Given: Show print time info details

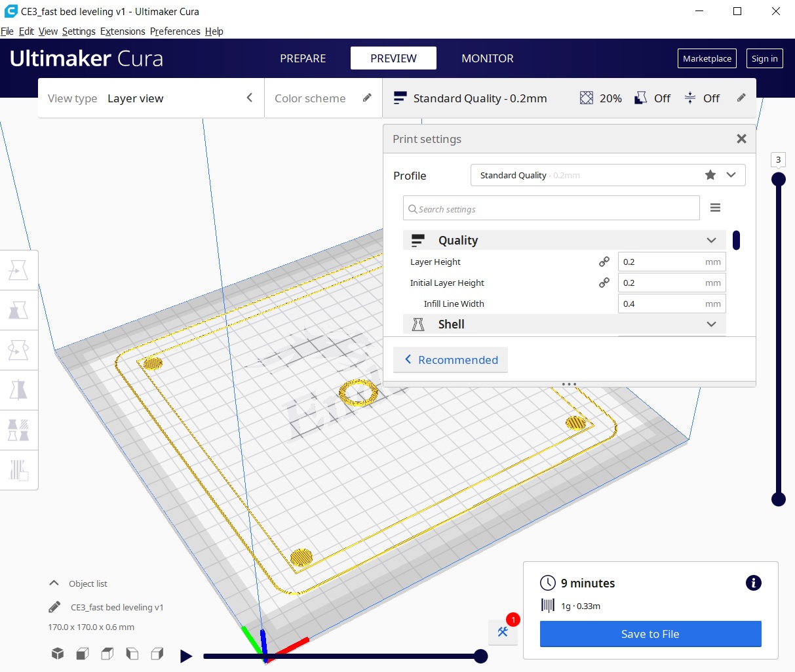Looking at the screenshot, I should click(x=754, y=583).
